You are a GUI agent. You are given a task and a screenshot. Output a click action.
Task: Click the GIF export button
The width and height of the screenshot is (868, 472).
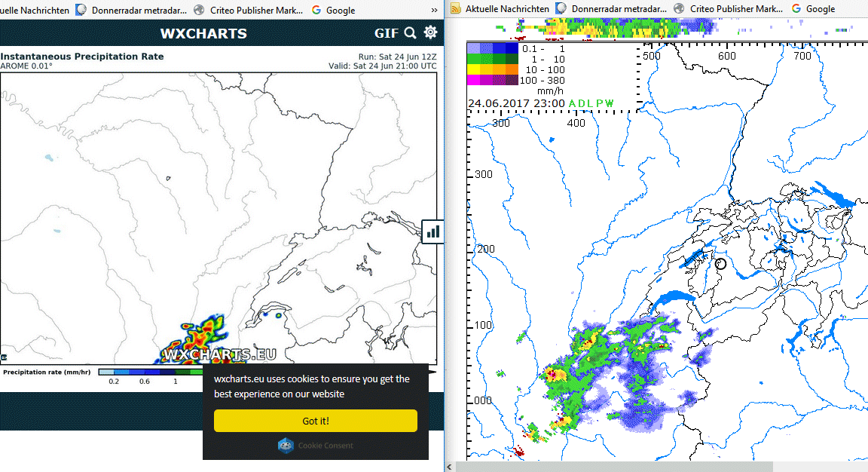[x=387, y=33]
